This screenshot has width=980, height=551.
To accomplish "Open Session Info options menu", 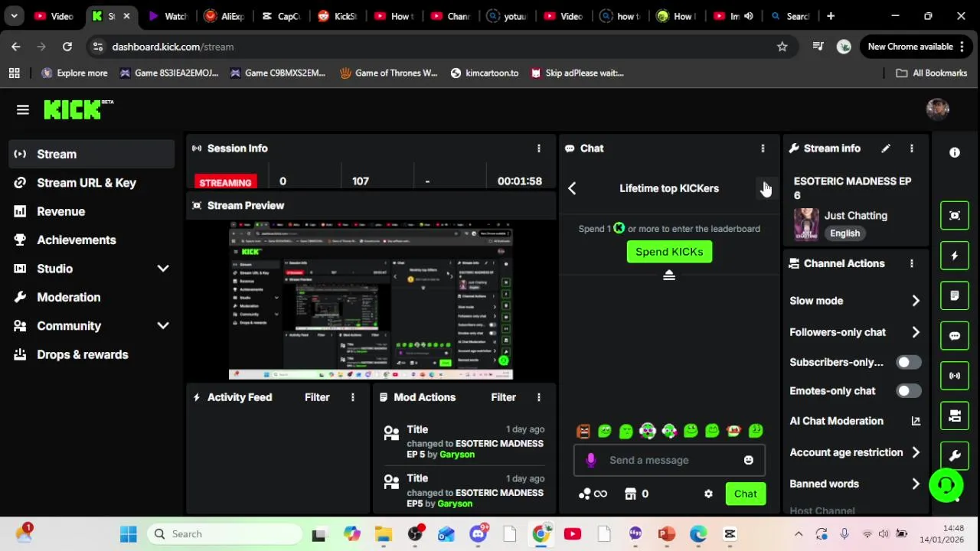I will point(539,148).
